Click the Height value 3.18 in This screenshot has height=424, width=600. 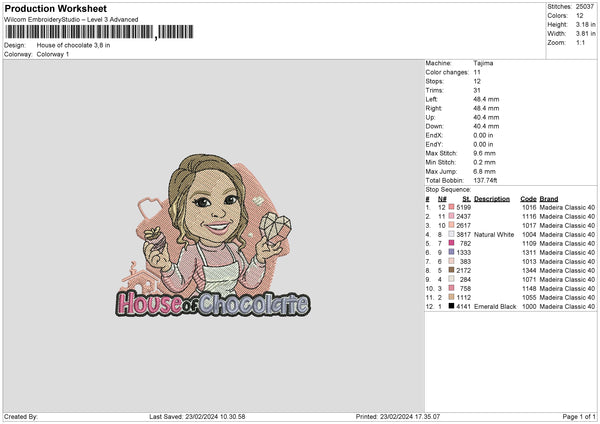[585, 24]
